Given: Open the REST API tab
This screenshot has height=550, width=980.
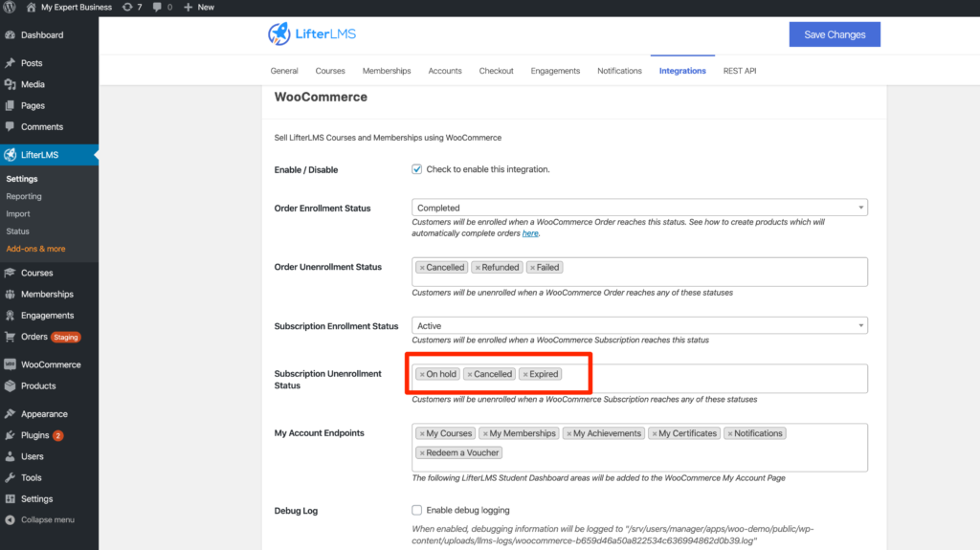Looking at the screenshot, I should tap(739, 71).
